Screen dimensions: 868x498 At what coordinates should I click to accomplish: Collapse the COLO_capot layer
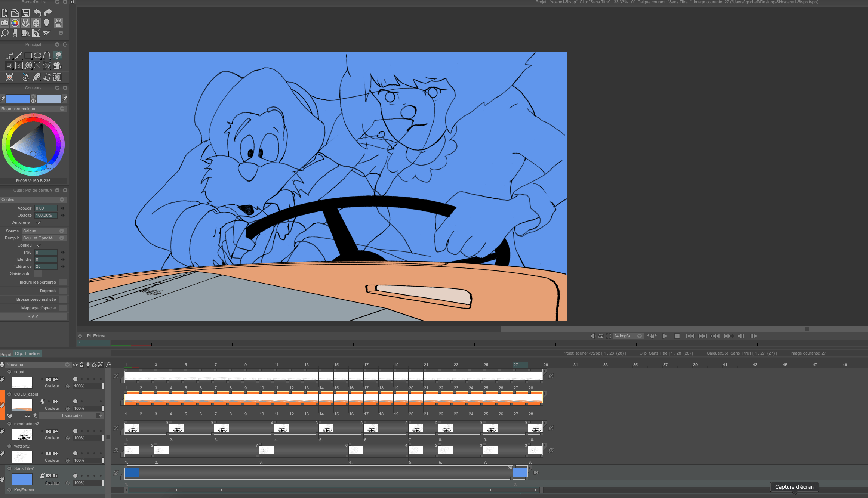9,395
